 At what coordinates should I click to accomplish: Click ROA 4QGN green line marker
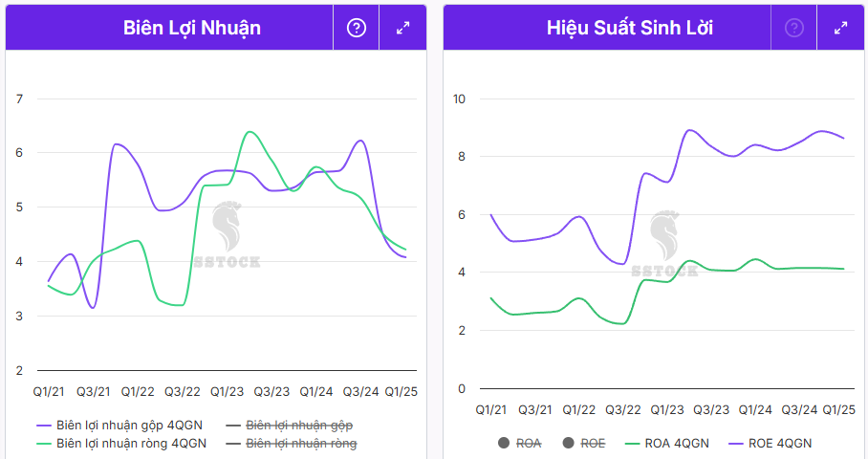click(x=629, y=444)
